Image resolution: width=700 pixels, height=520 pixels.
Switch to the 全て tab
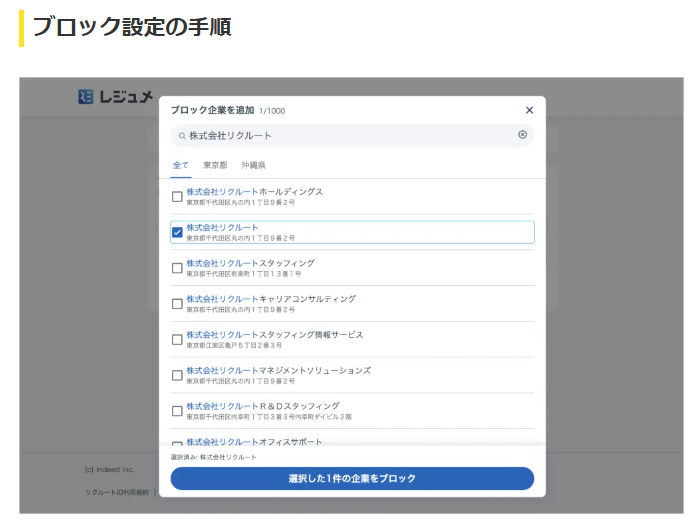pyautogui.click(x=181, y=165)
